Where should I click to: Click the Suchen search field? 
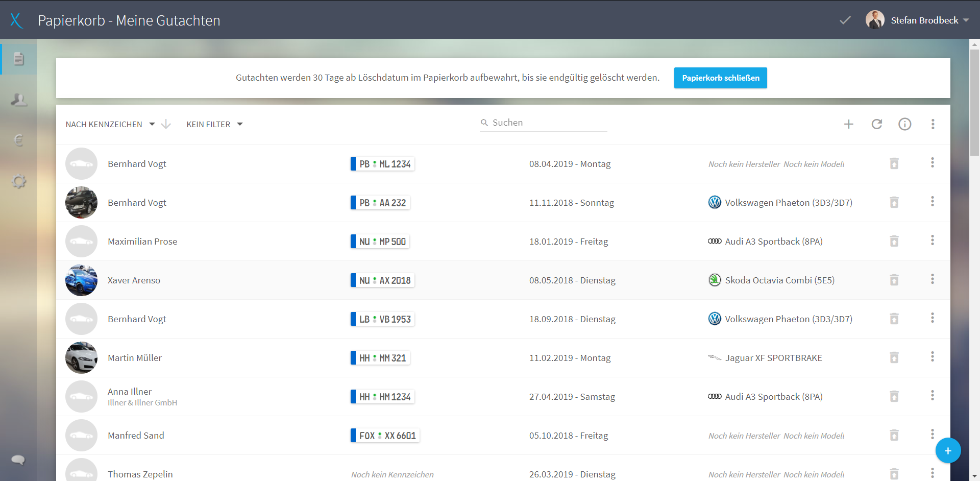point(544,123)
